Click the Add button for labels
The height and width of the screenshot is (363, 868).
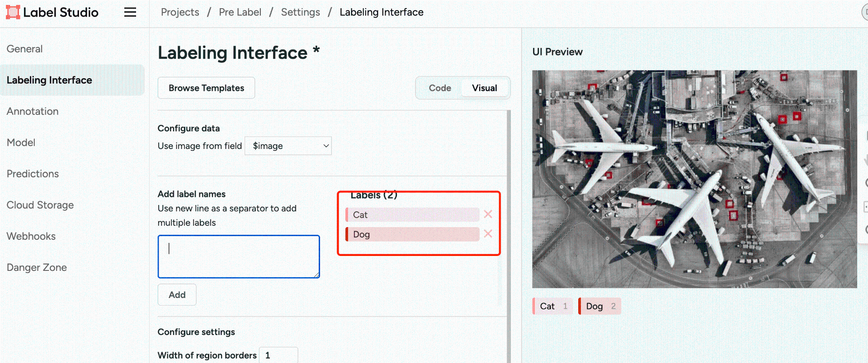[x=177, y=295]
